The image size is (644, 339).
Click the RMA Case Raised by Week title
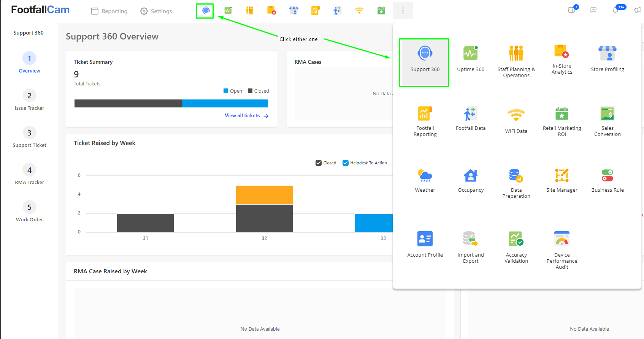click(110, 271)
